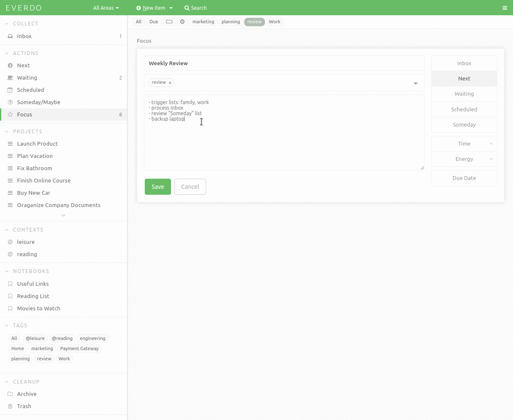Click the Next arrow icon under Actions
Image resolution: width=513 pixels, height=420 pixels.
[x=10, y=65]
